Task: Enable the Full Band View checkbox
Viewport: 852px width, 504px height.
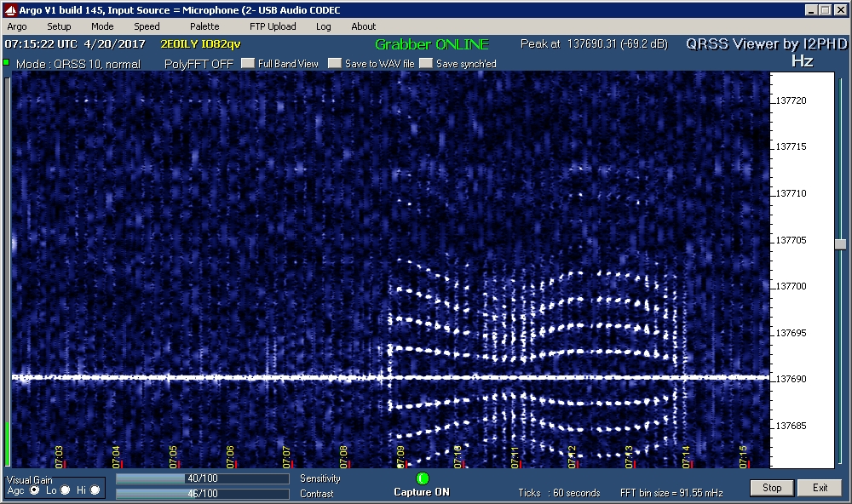Action: click(248, 63)
